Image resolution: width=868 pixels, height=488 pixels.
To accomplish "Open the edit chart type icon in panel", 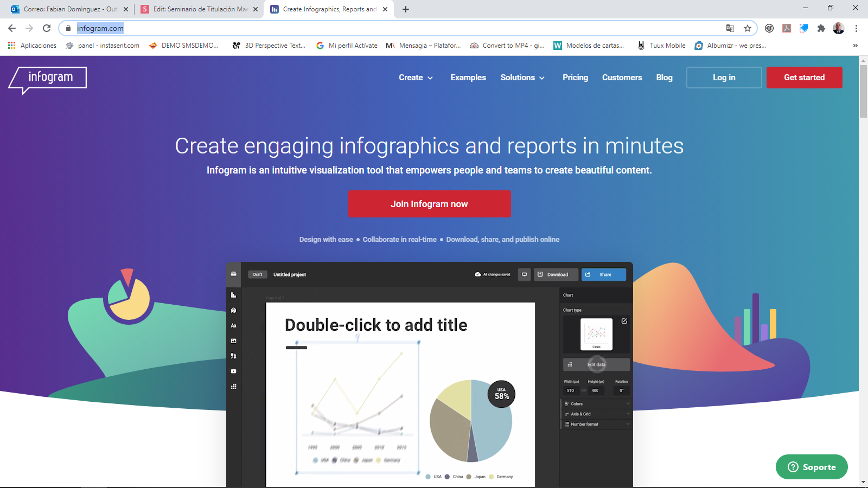I will coord(624,321).
